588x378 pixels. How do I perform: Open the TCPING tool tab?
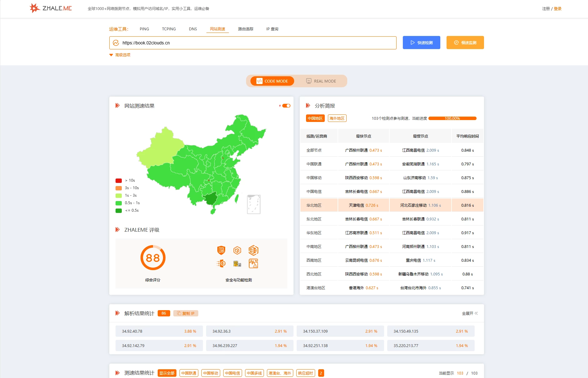click(x=169, y=29)
